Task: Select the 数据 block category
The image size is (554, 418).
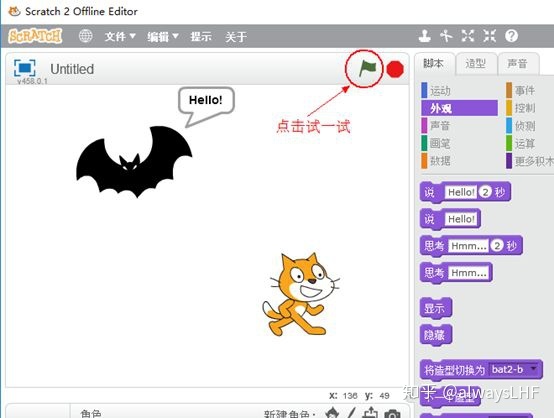Action: 440,161
